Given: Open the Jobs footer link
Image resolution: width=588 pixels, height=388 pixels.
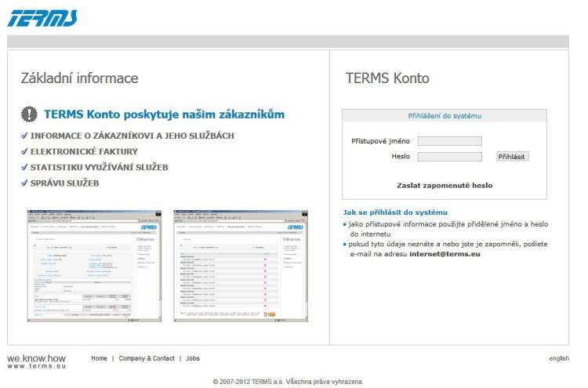Looking at the screenshot, I should 193,358.
